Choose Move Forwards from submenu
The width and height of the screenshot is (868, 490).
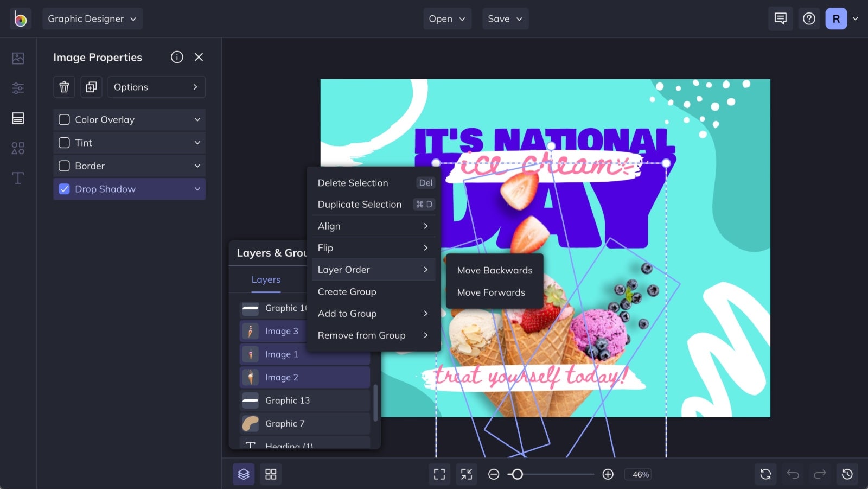[491, 292]
